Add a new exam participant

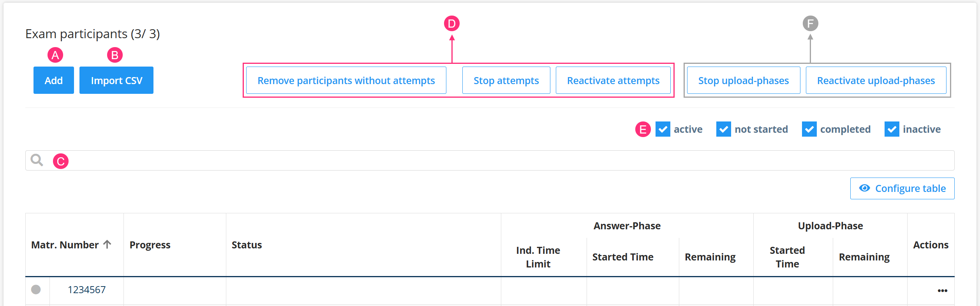click(54, 81)
